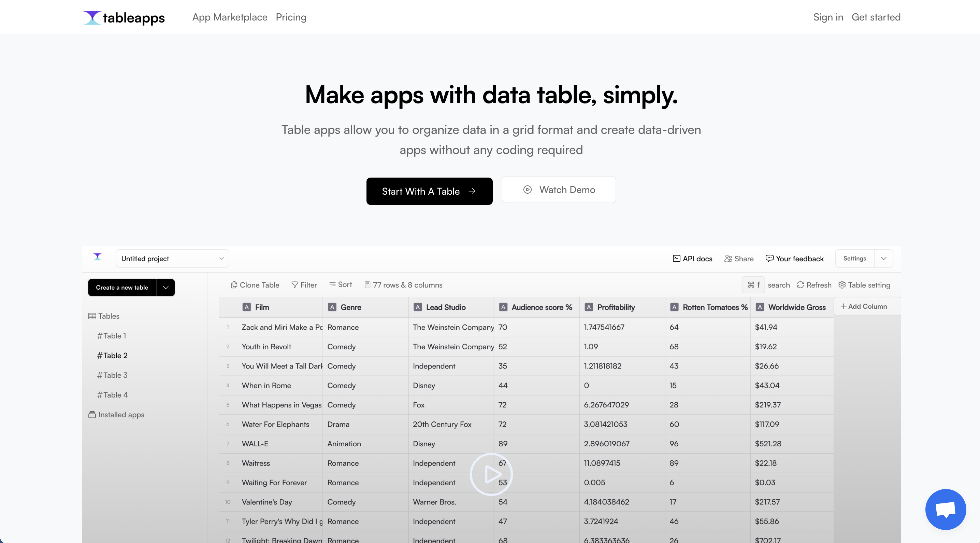The height and width of the screenshot is (543, 980).
Task: Open API docs
Action: pos(692,259)
